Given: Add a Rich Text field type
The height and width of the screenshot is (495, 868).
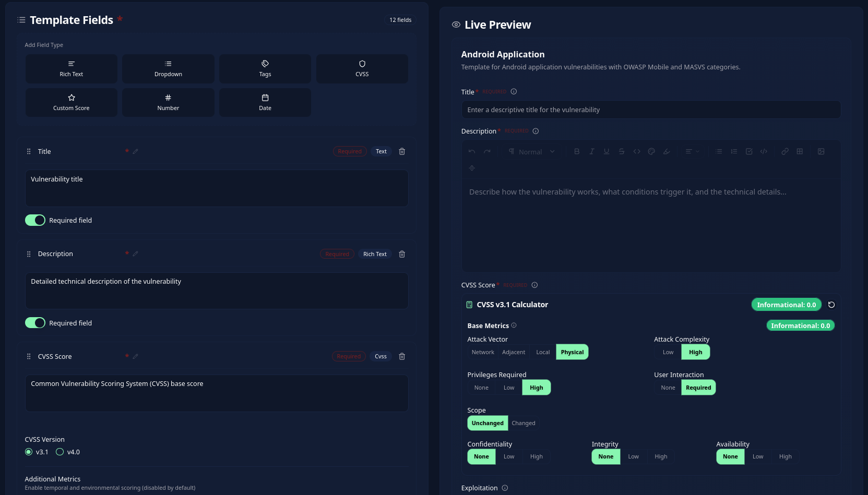Looking at the screenshot, I should click(x=72, y=69).
